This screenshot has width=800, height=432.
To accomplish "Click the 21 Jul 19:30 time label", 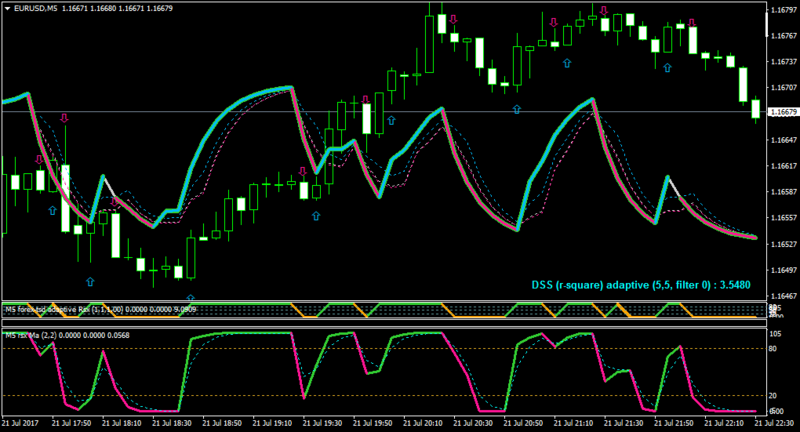I will click(x=323, y=423).
